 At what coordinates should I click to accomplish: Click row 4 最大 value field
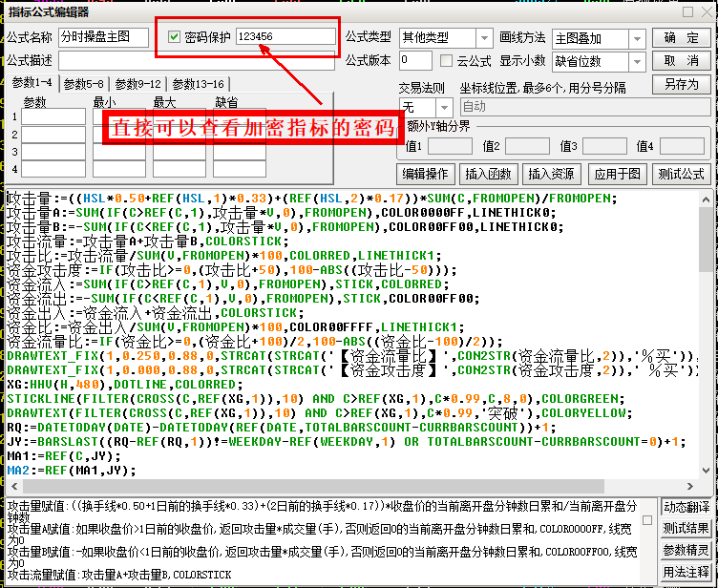click(x=179, y=169)
